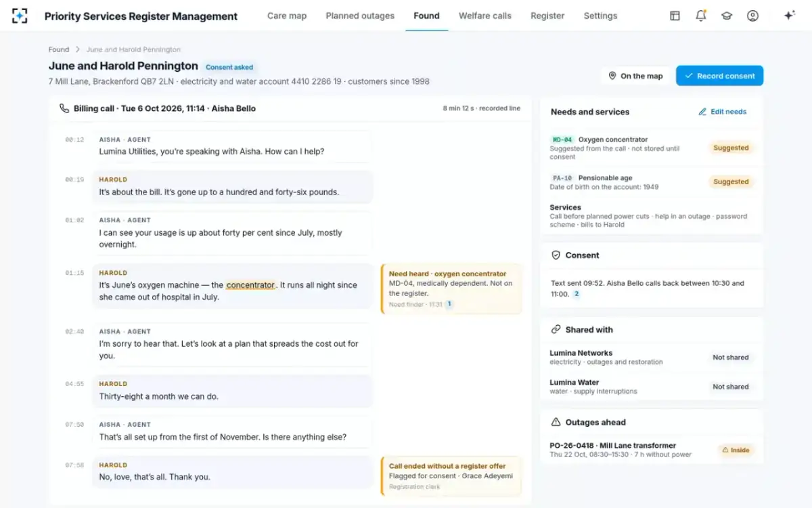
Task: Jump to 07:50 timestamp
Action: click(x=74, y=425)
